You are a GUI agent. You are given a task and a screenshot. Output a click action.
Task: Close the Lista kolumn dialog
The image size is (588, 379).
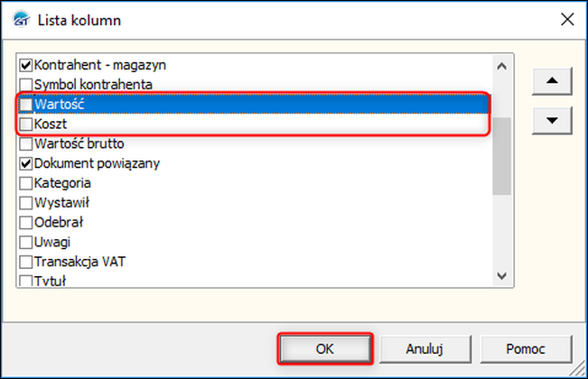tap(567, 20)
